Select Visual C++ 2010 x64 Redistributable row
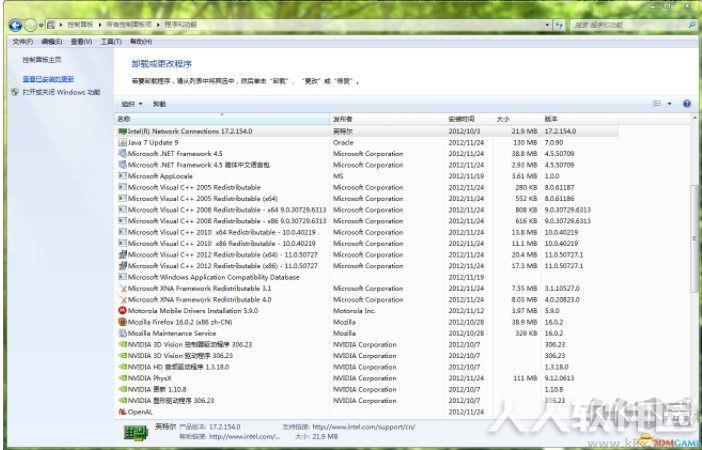 click(366, 232)
